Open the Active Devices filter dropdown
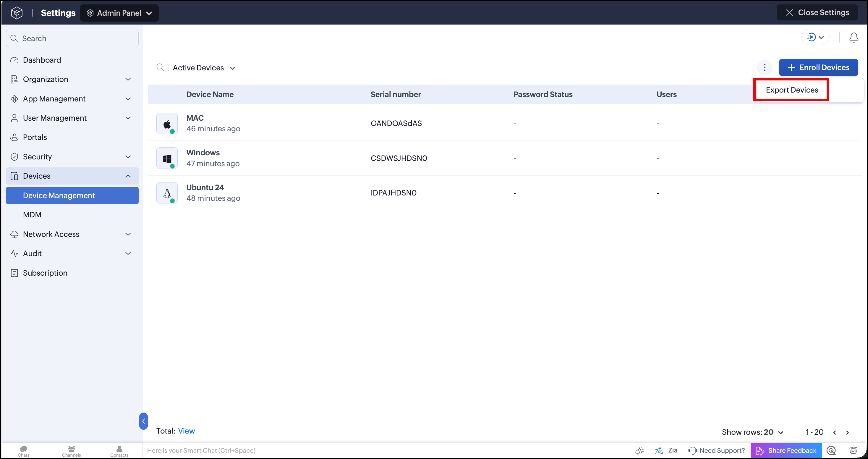 click(x=204, y=68)
